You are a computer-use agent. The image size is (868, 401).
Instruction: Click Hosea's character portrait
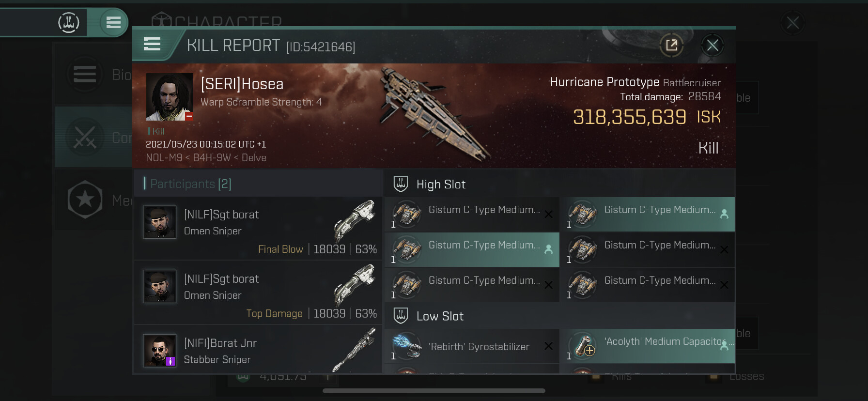coord(170,97)
